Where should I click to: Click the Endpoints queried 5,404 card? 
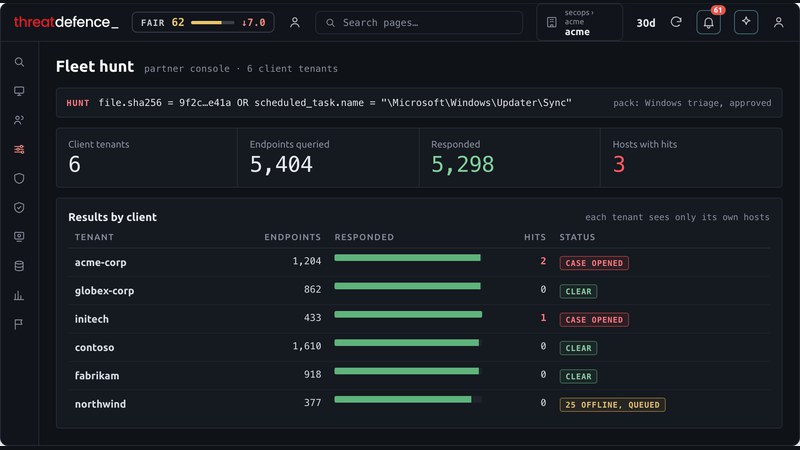(328, 157)
